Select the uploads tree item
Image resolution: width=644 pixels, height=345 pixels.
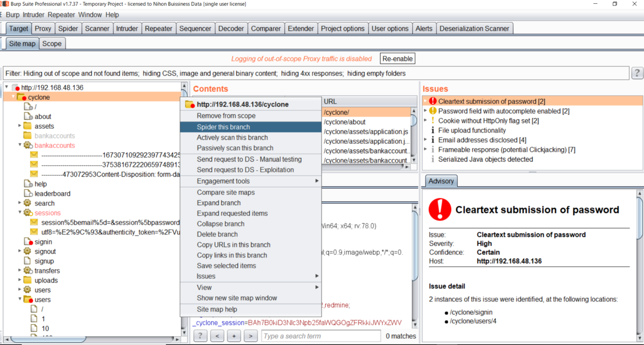point(46,281)
